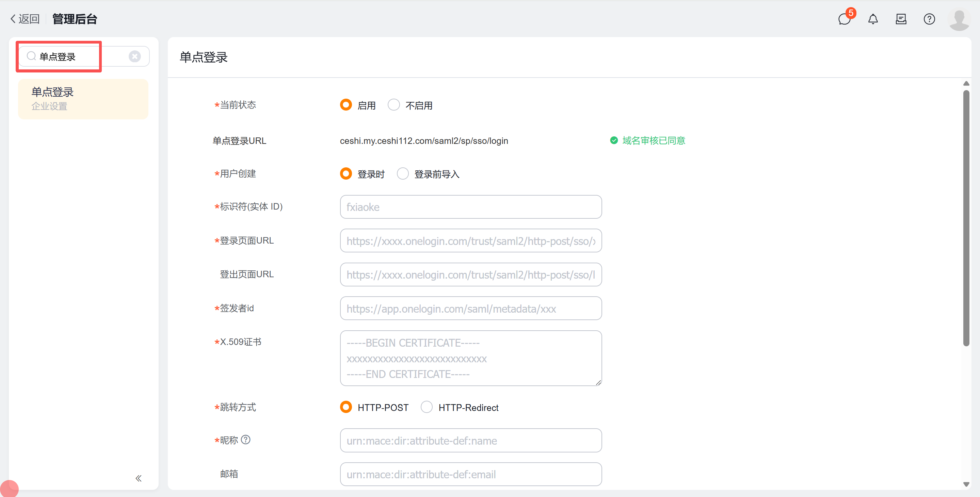Click the 标识符(实体 ID) input field
The width and height of the screenshot is (980, 497).
tap(471, 207)
